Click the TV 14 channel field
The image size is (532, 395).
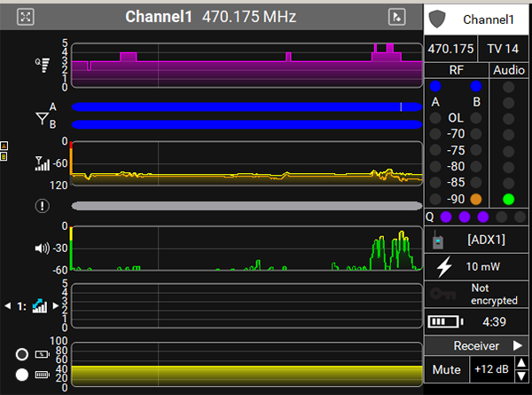pyautogui.click(x=503, y=49)
